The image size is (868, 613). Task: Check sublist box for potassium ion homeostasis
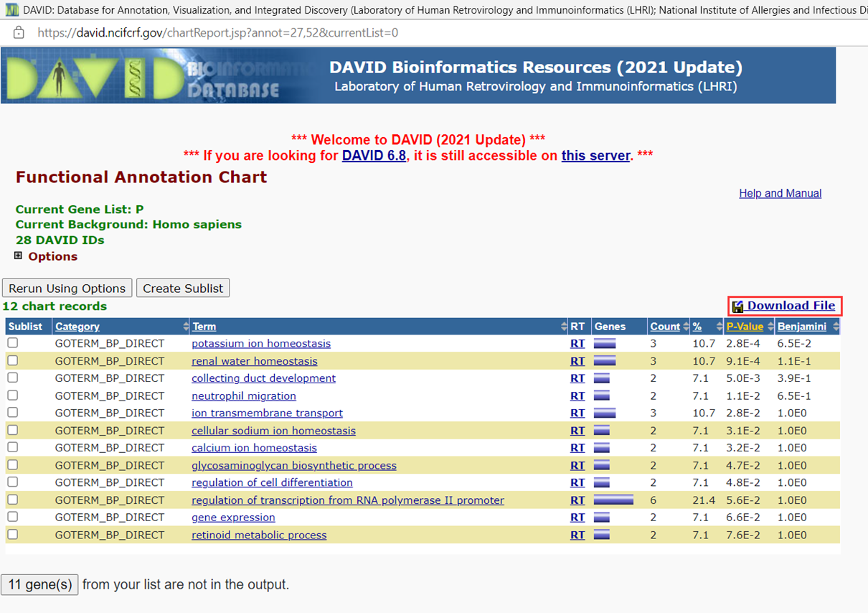coord(13,343)
